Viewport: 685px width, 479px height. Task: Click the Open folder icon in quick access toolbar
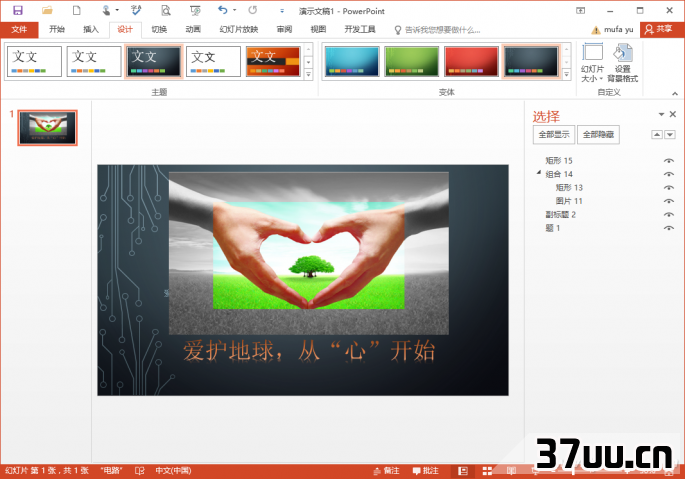[47, 10]
